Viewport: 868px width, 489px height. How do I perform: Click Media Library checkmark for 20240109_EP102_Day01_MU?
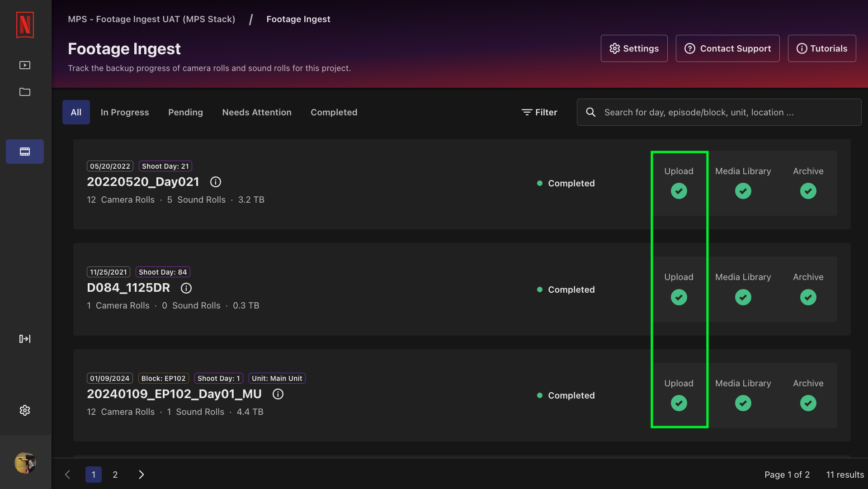click(x=743, y=403)
